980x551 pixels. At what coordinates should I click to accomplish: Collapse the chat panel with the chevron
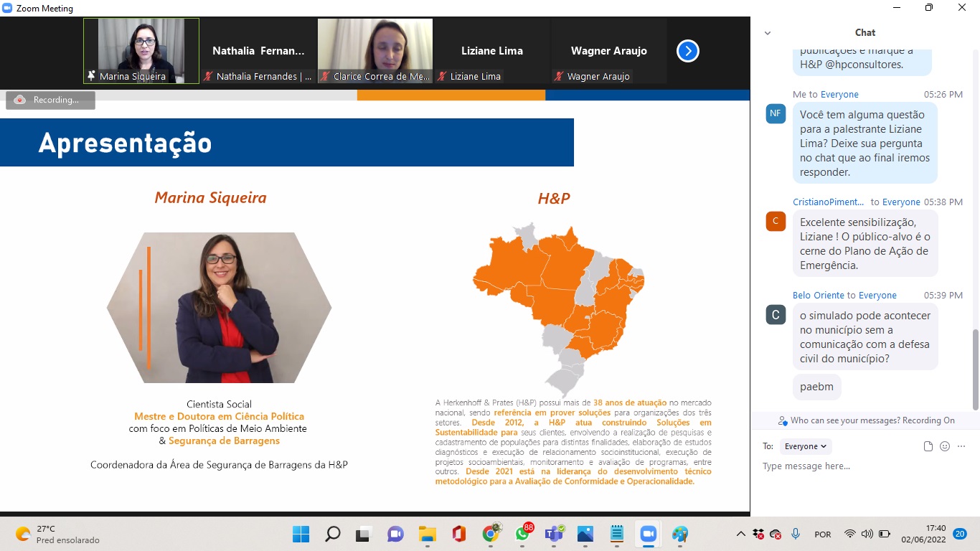pyautogui.click(x=768, y=33)
